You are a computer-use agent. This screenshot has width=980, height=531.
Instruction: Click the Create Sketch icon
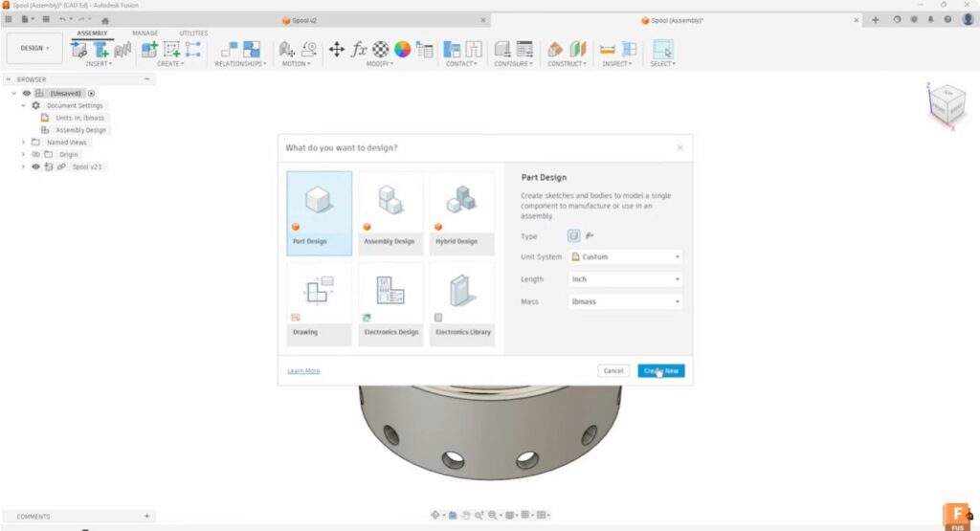click(171, 50)
